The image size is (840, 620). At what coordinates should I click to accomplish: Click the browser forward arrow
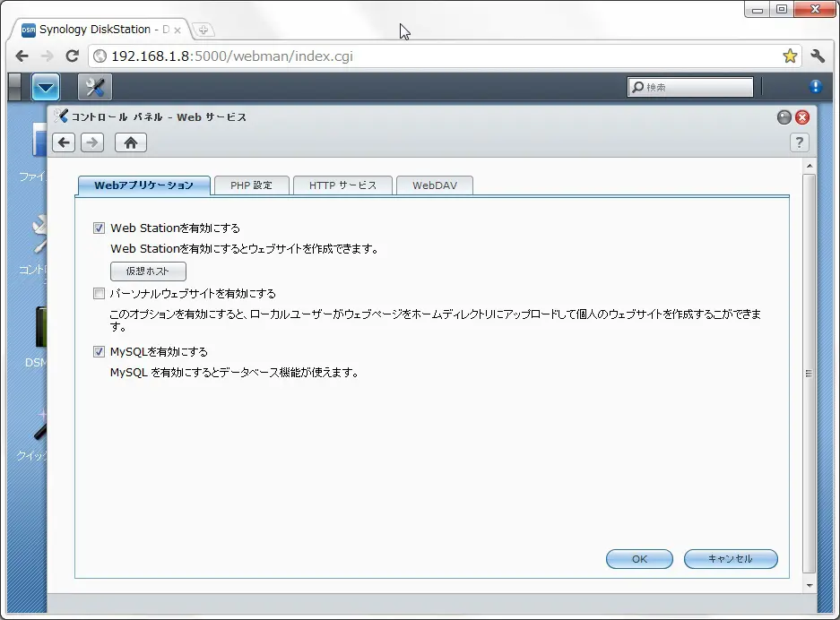pyautogui.click(x=48, y=56)
